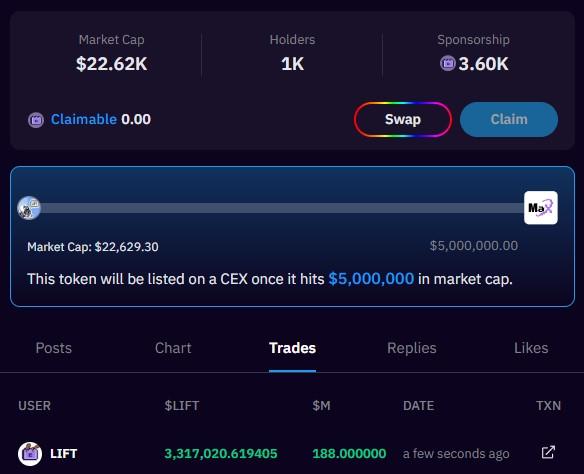The image size is (584, 474).
Task: Open the transaction external link icon
Action: point(548,452)
